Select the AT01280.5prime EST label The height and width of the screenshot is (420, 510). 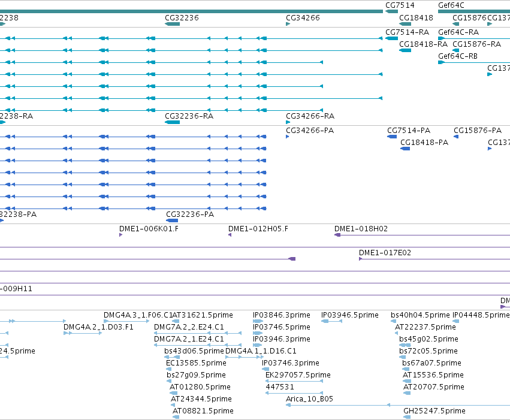tap(200, 387)
